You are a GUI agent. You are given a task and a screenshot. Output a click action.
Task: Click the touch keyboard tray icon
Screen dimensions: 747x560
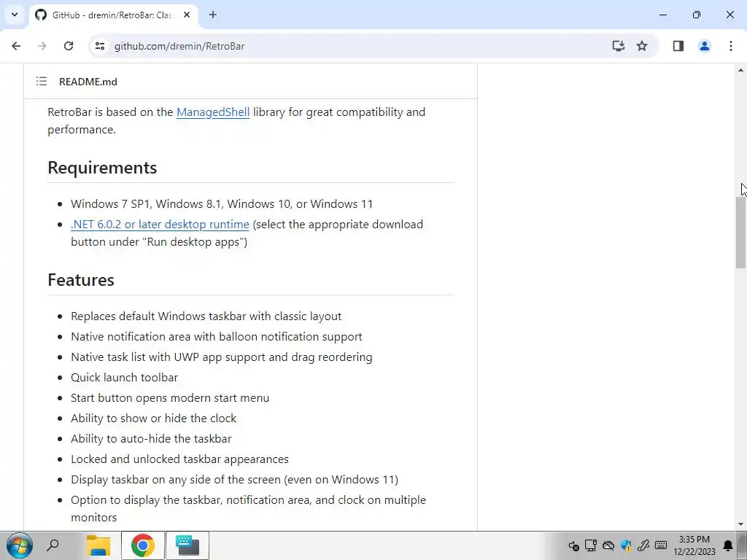click(x=661, y=545)
